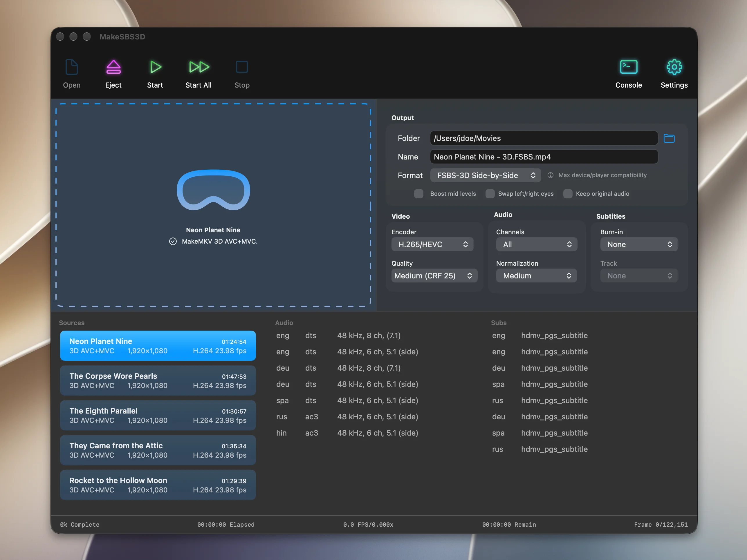This screenshot has width=747, height=560.
Task: Select The Eighth Parallel source
Action: click(x=158, y=415)
